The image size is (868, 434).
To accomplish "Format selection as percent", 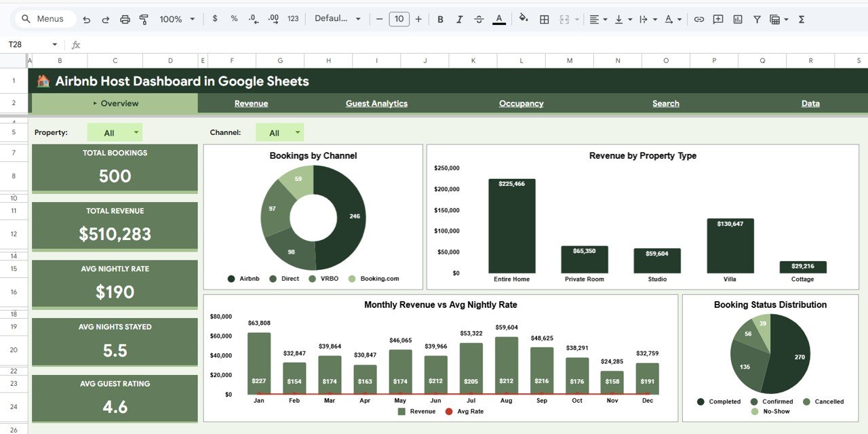I will click(234, 18).
